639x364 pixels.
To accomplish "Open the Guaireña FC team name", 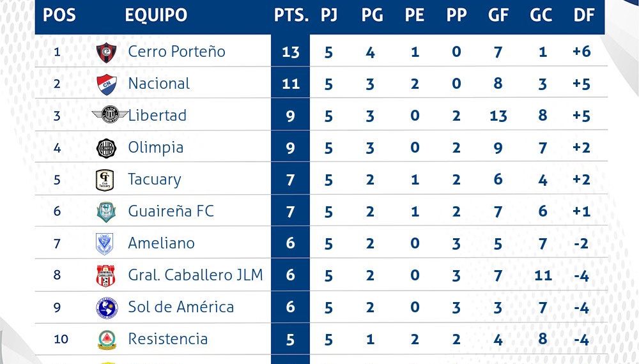I will coord(171,211).
